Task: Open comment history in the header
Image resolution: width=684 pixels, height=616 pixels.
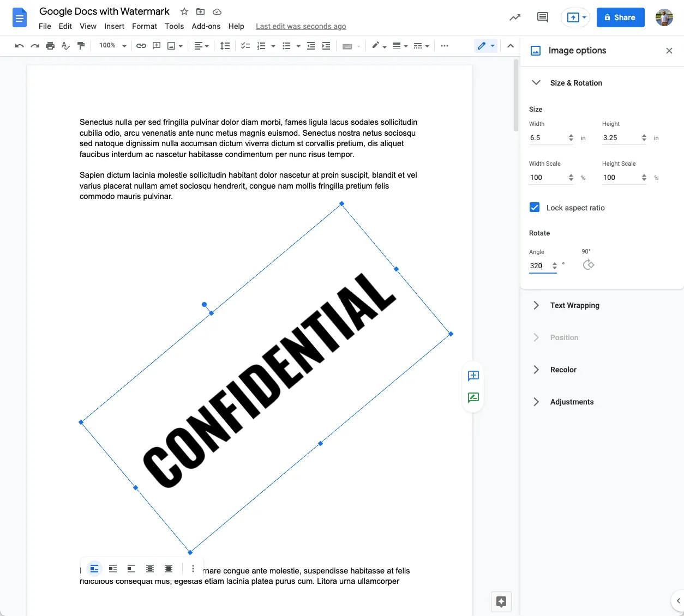Action: click(x=542, y=17)
